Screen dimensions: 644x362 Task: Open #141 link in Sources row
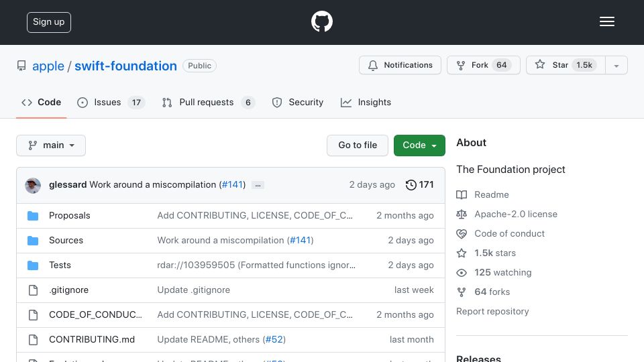(x=301, y=240)
